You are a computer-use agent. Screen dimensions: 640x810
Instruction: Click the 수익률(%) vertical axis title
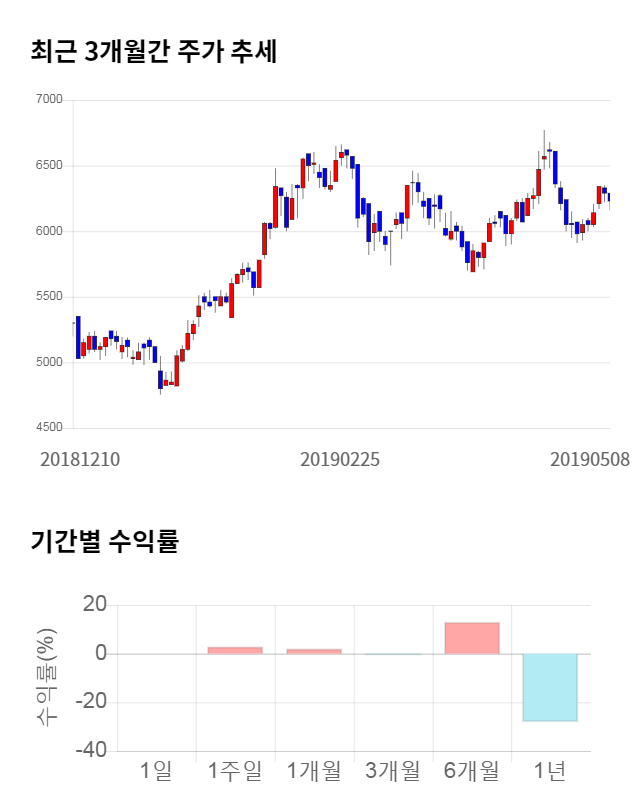[47, 677]
